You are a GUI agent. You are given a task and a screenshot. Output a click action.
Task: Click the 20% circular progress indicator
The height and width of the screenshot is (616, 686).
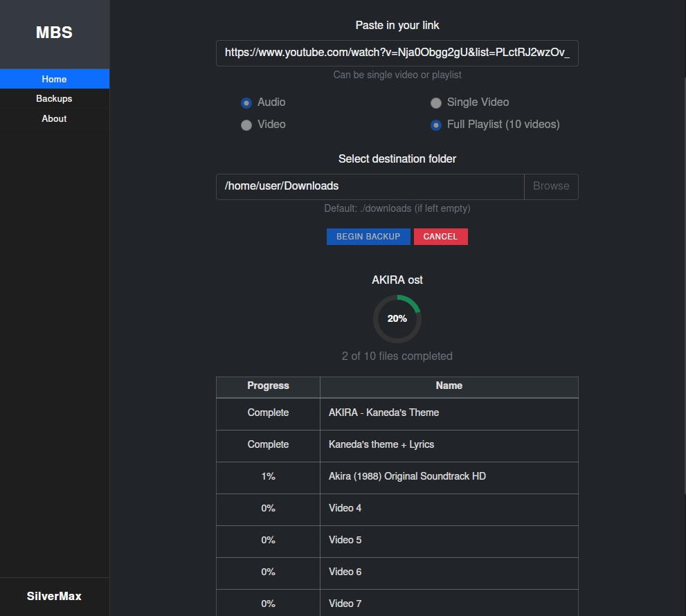(x=397, y=319)
